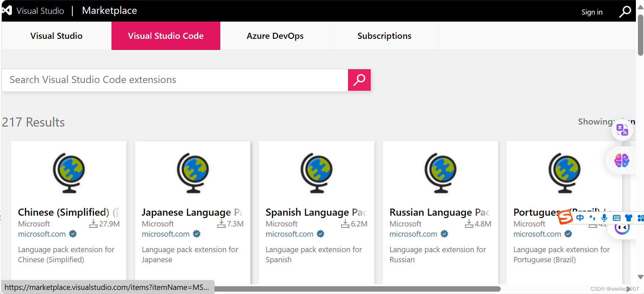The image size is (644, 294).
Task: Select the Visual Studio Code tab
Action: [x=166, y=36]
